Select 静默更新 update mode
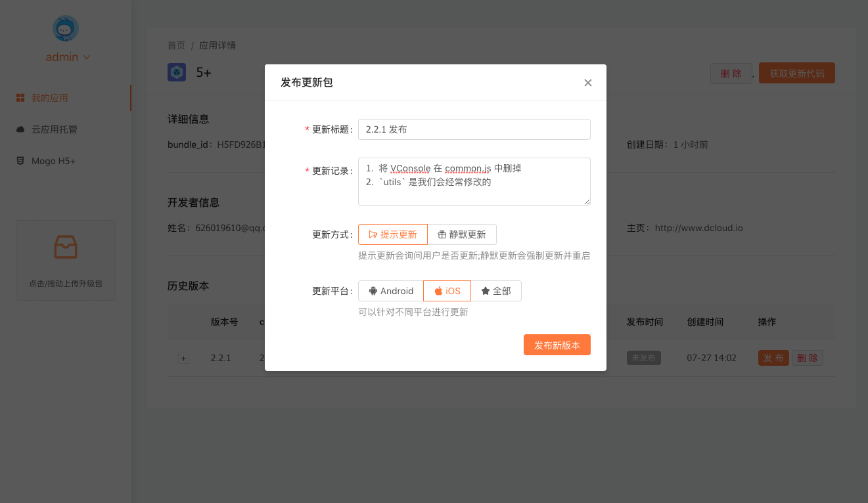The height and width of the screenshot is (503, 868). coord(461,234)
